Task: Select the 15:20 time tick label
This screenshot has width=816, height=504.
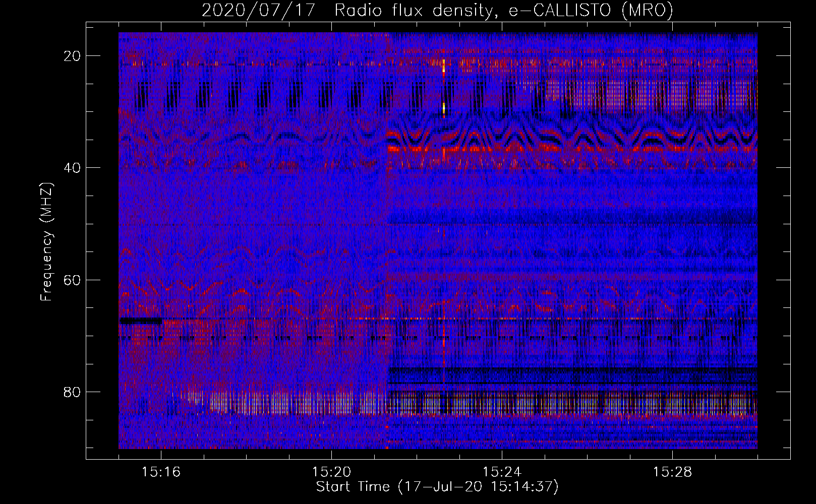Action: [331, 472]
